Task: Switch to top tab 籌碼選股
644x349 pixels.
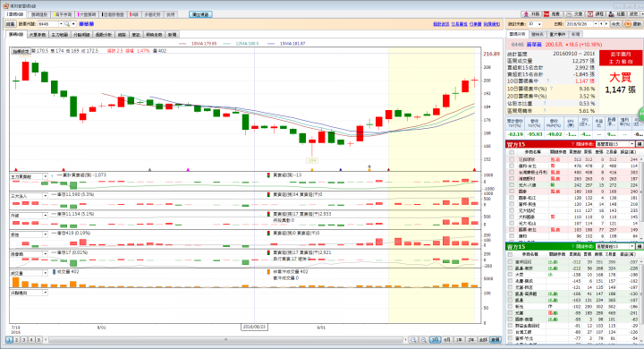Action: pyautogui.click(x=39, y=14)
